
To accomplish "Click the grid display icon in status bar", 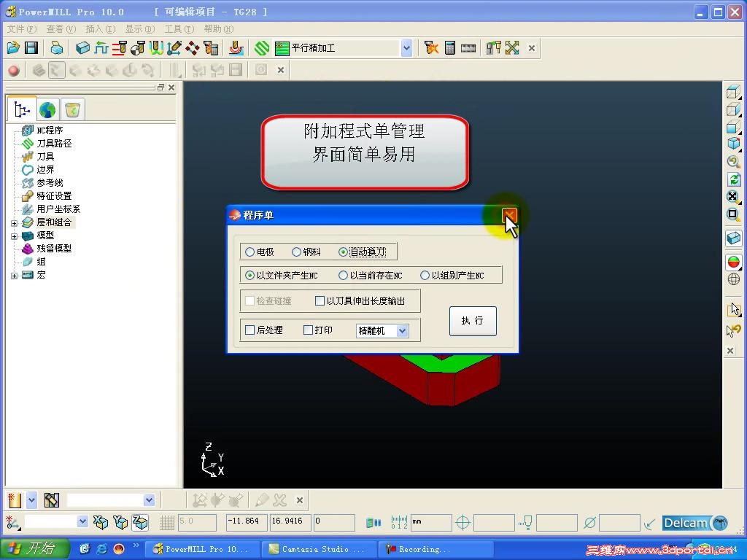I will pos(167,523).
